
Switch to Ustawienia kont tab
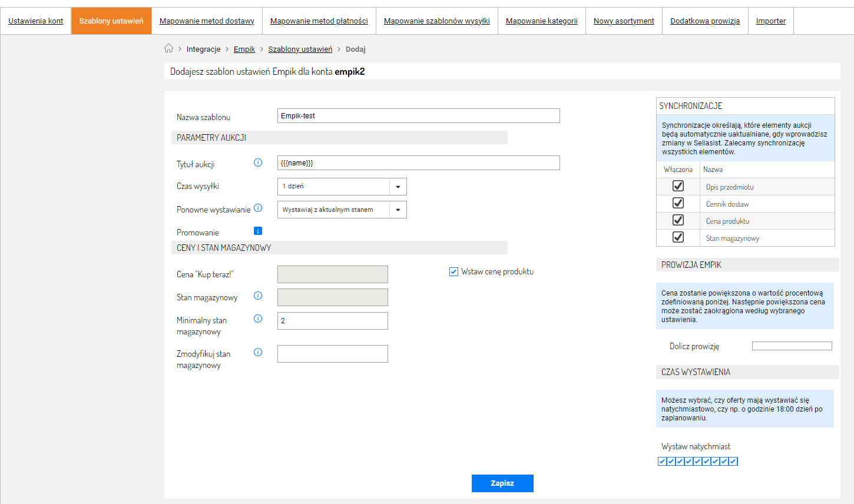coord(36,21)
